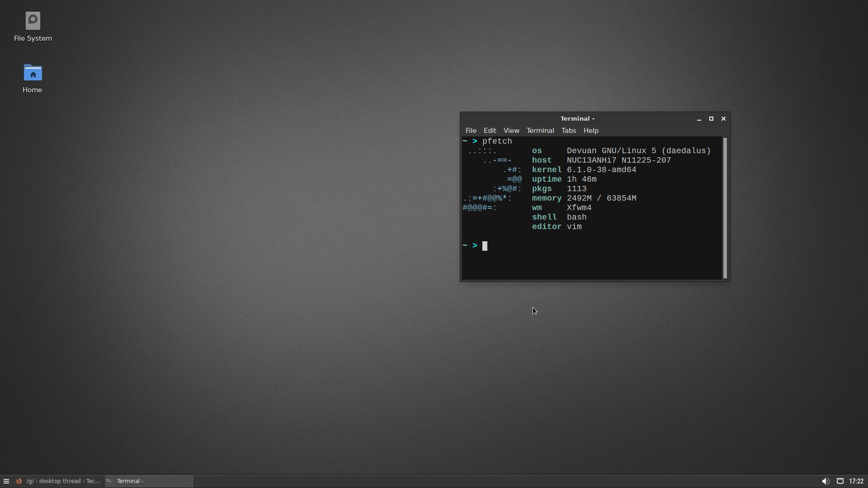Click the editor value 'vim'
Screen dimensions: 868x488
coord(574,227)
